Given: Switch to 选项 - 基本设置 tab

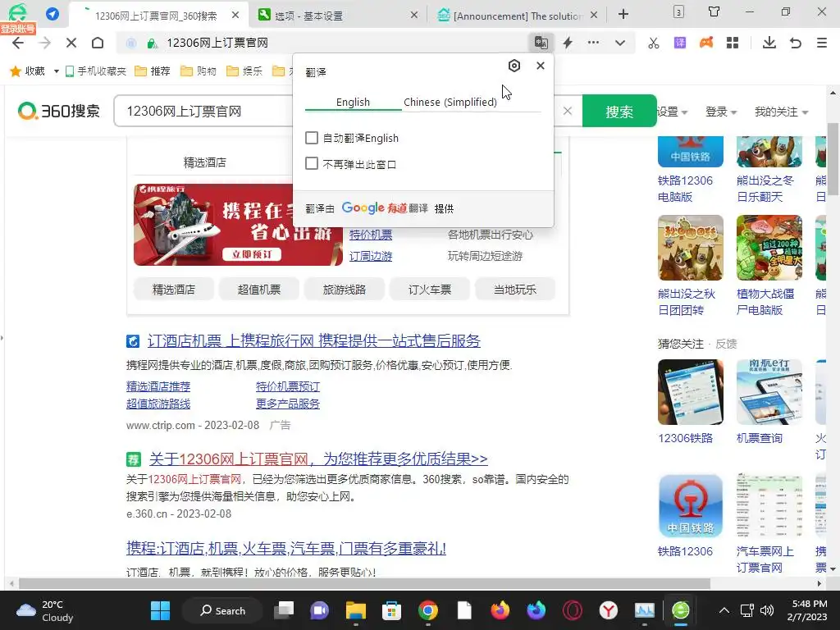Looking at the screenshot, I should [337, 16].
